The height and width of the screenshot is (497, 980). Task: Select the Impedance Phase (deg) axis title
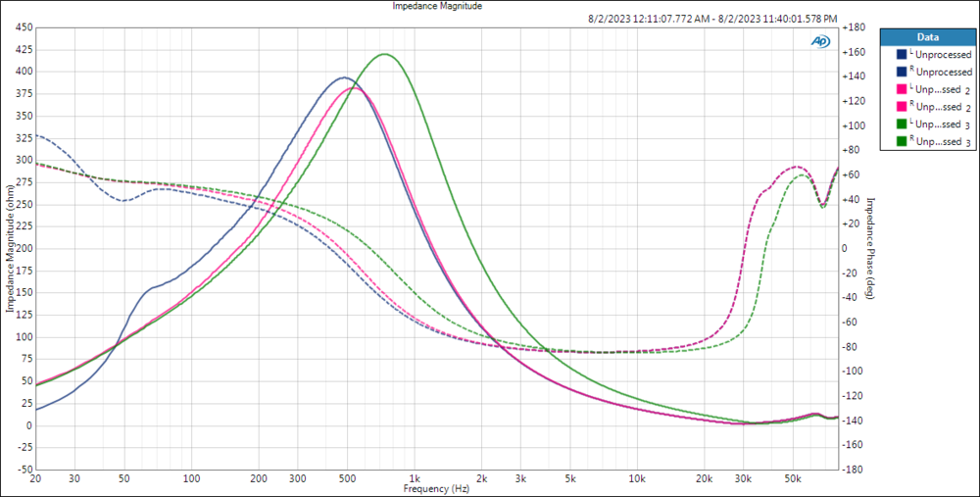[869, 247]
